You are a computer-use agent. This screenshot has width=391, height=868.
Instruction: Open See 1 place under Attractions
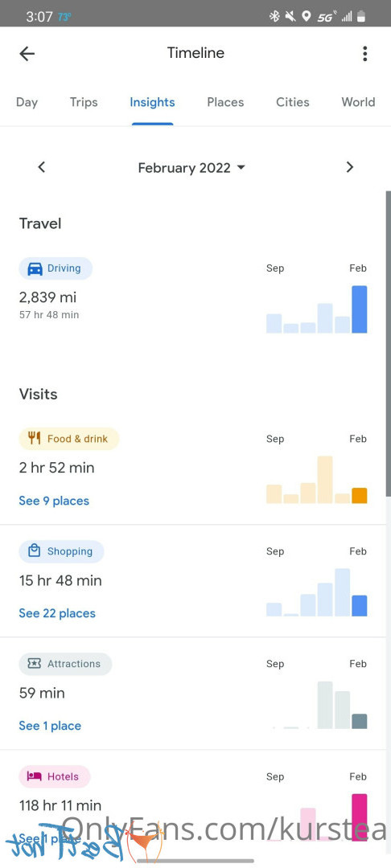(x=50, y=726)
